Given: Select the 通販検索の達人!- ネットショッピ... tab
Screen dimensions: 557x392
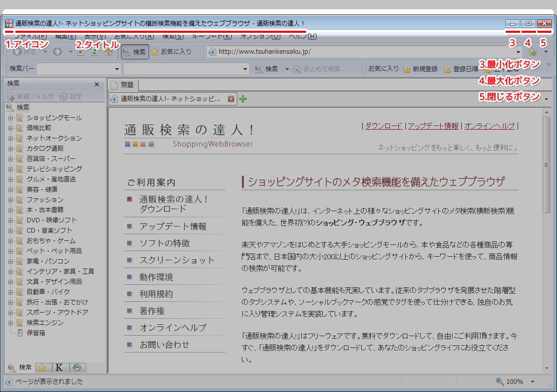Looking at the screenshot, I should click(172, 99).
